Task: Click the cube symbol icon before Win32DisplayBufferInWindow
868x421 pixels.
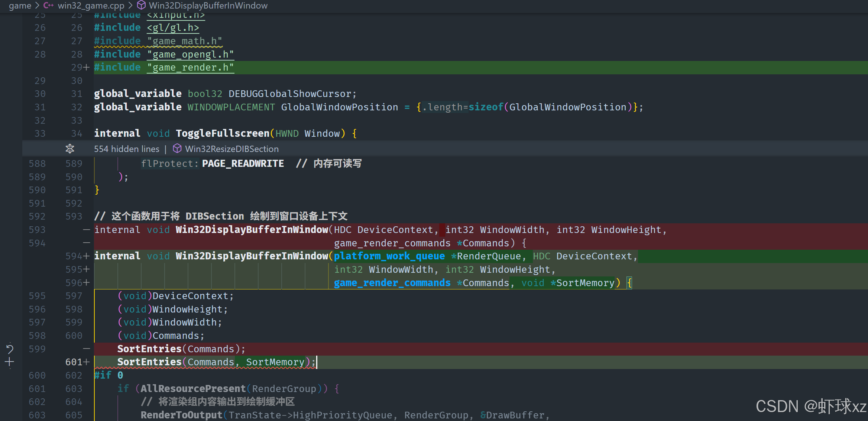Action: [x=141, y=5]
